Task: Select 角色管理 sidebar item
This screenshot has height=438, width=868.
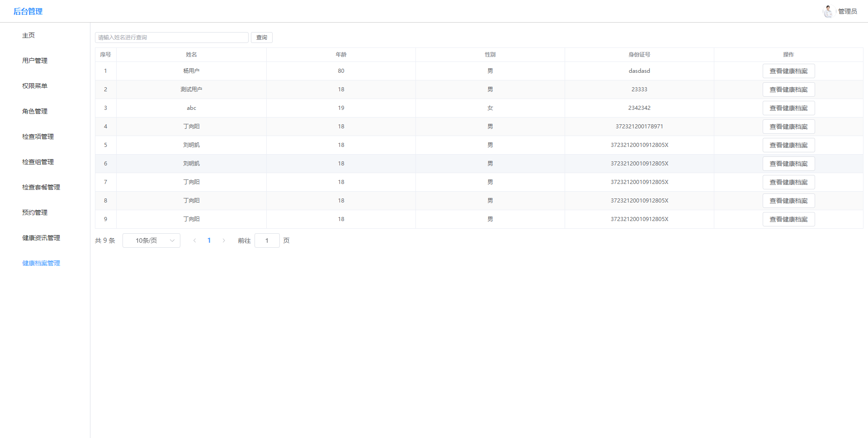Action: (35, 111)
